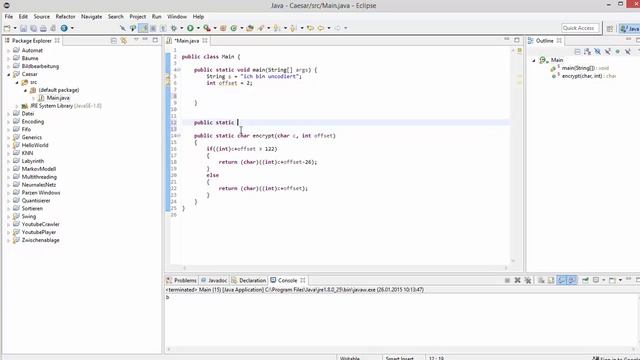Collapse All in Package Explorer
This screenshot has width=640, height=360.
coord(113,40)
